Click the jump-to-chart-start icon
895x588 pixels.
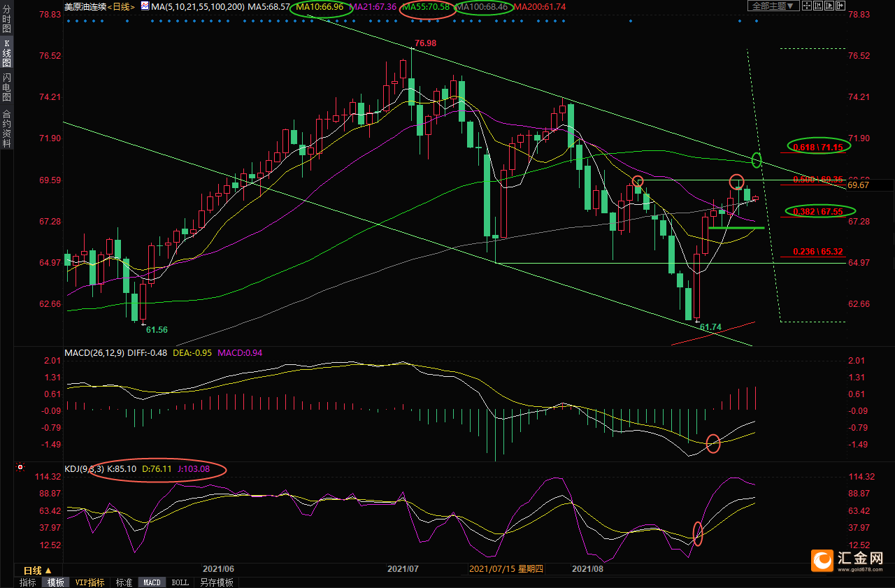pos(818,6)
